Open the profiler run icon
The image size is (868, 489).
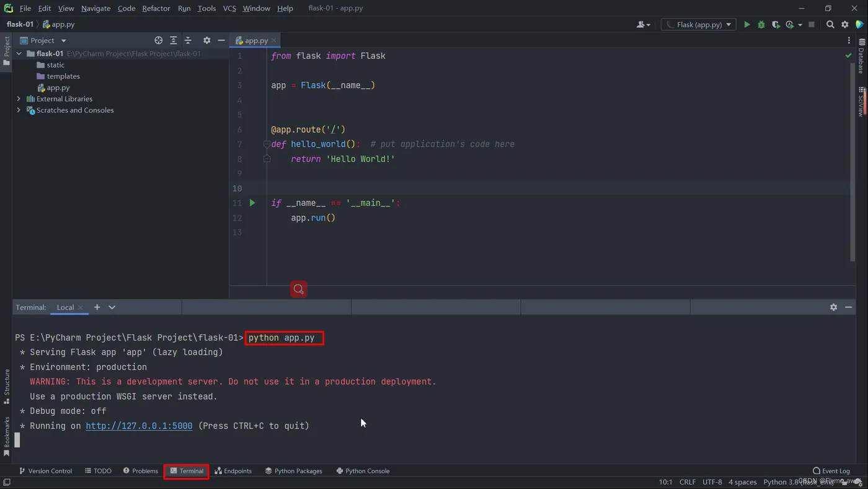point(789,25)
